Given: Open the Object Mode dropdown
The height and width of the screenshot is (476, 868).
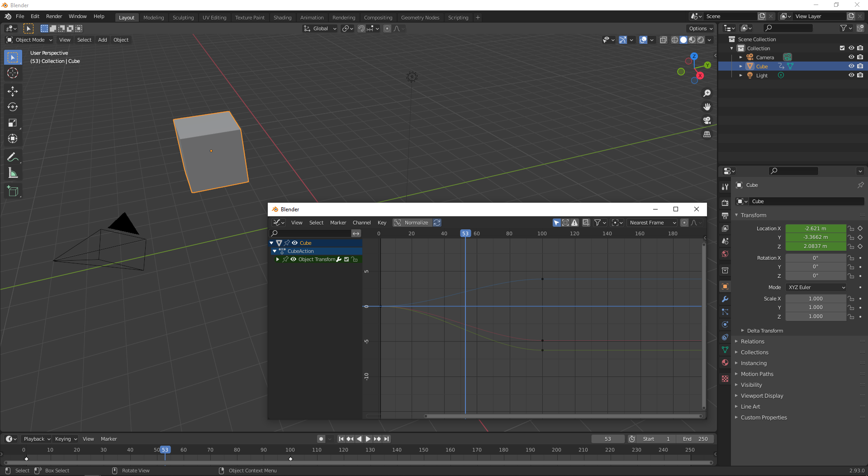Looking at the screenshot, I should tap(29, 40).
